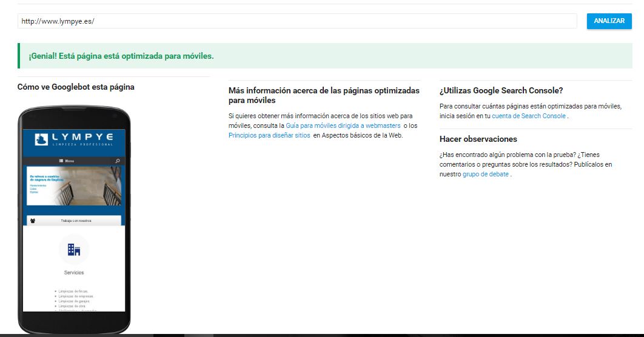This screenshot has width=644, height=337.
Task: Click the search magnifier icon in phone preview
Action: [x=118, y=161]
